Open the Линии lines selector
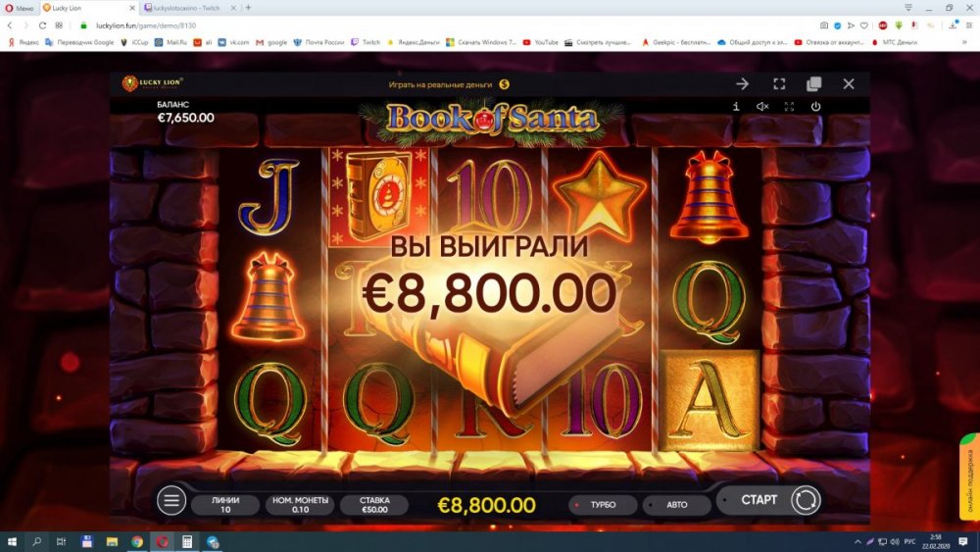 (x=225, y=505)
